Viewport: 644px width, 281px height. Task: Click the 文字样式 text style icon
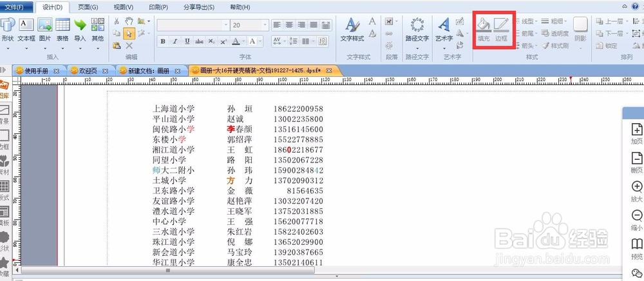[352, 25]
